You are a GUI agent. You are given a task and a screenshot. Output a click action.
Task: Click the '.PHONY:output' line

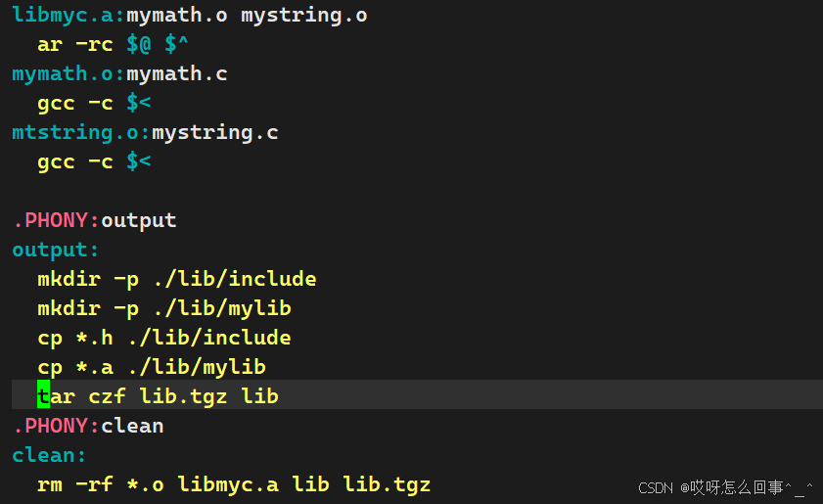click(95, 220)
